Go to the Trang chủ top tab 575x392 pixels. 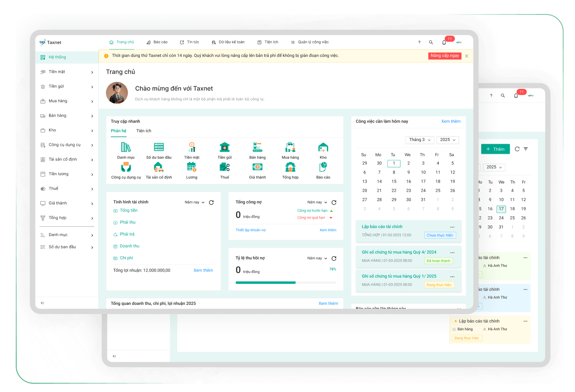pos(122,42)
